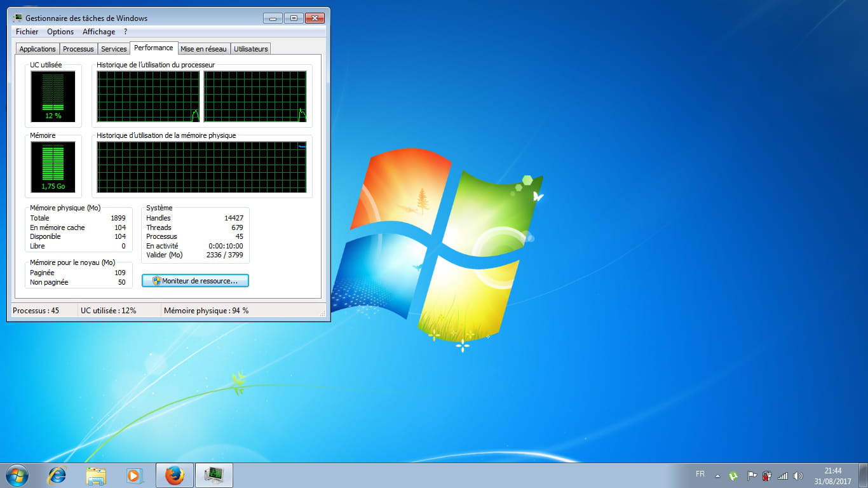Click the Moniteur de ressource button
This screenshot has width=868, height=488.
point(195,280)
